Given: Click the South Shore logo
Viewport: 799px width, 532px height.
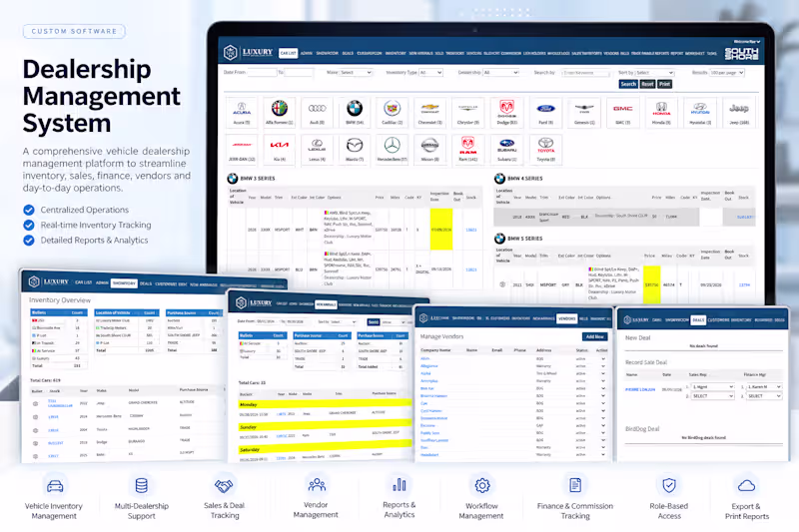Looking at the screenshot, I should coord(742,53).
